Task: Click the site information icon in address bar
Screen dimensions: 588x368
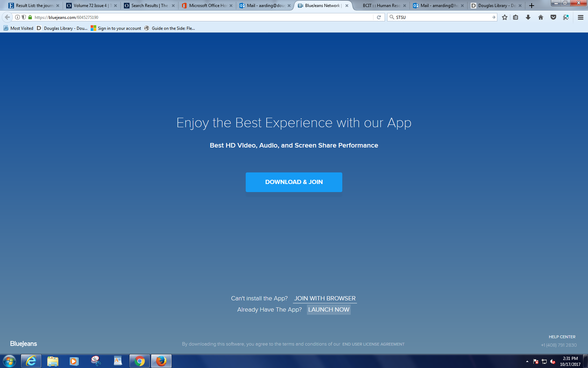Action: pyautogui.click(x=17, y=17)
